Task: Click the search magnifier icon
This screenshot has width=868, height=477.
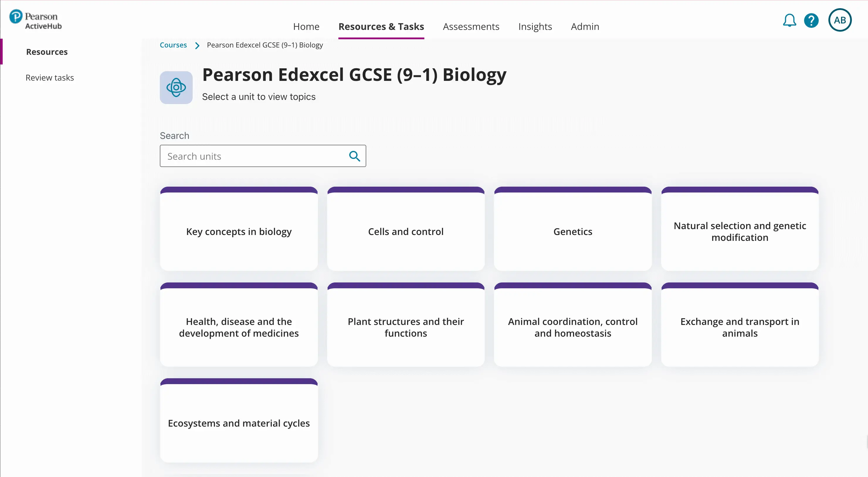Action: [355, 156]
